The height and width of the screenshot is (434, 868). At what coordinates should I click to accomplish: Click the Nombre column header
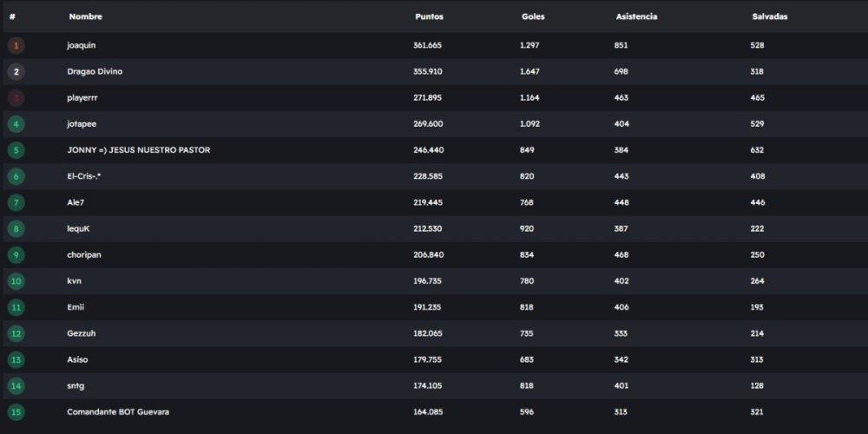coord(84,16)
